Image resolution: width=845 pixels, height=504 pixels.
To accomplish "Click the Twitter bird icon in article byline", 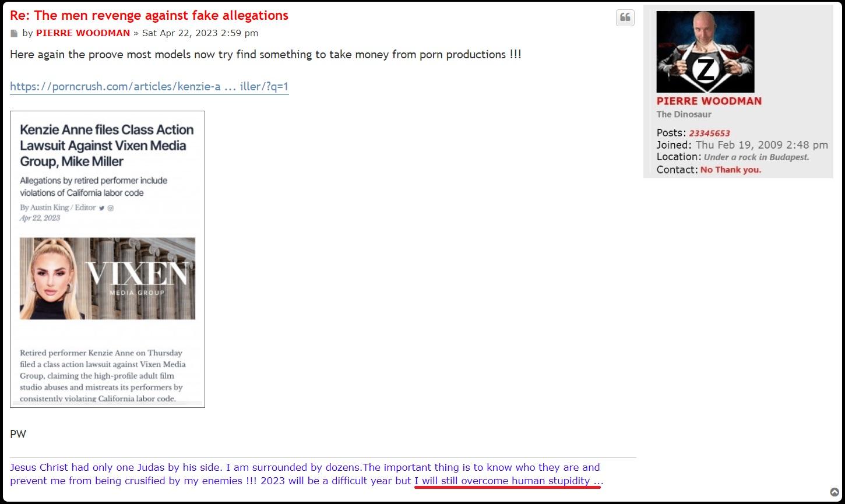I will [x=101, y=208].
